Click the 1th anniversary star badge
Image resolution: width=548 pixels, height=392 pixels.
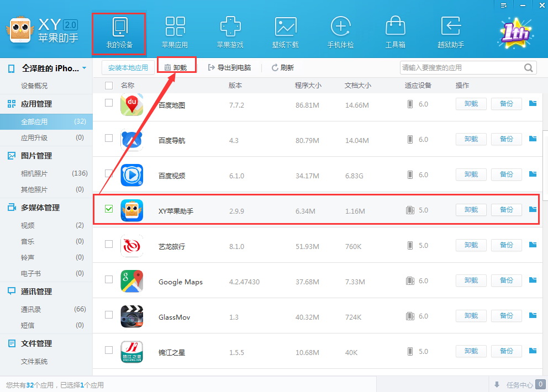(x=515, y=34)
